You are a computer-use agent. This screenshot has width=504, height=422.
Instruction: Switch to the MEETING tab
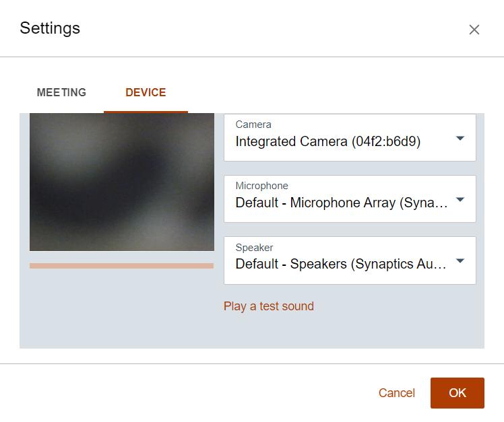[61, 93]
